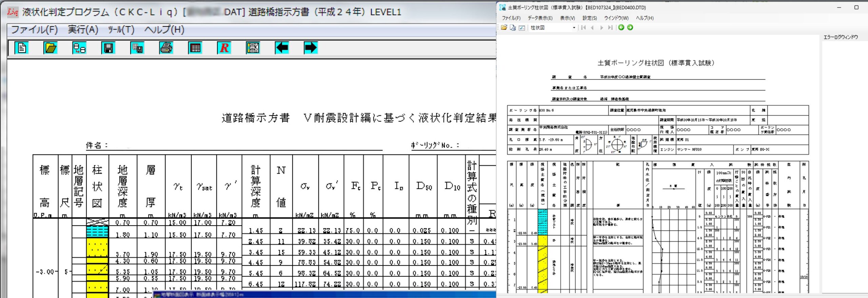This screenshot has height=298, width=868.
Task: Select the エラーログウィンドウ panel title
Action: point(841,37)
